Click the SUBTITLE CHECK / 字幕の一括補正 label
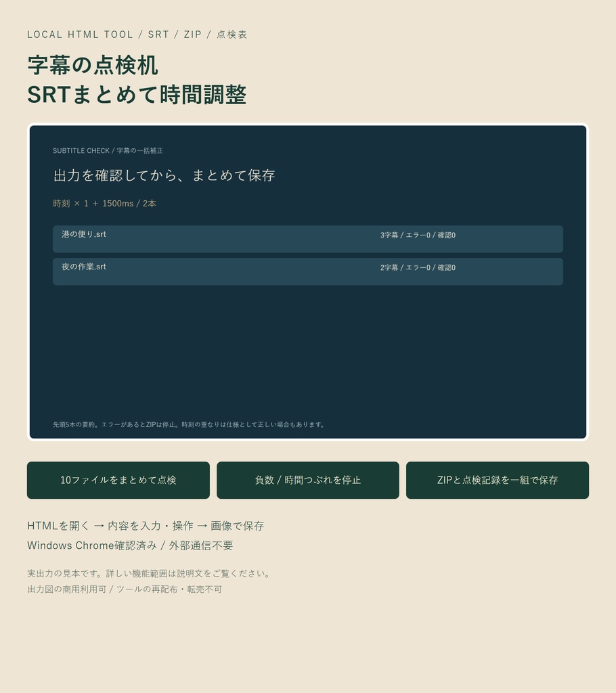Viewport: 616px width, 693px height. coord(108,151)
